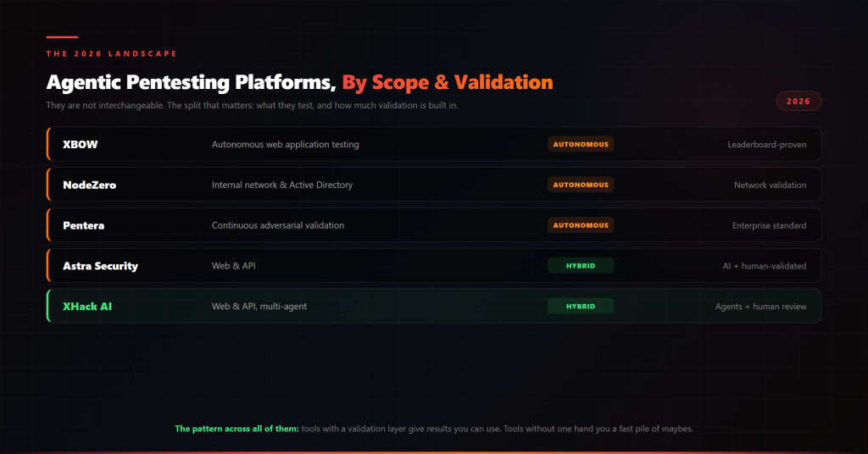Select the NodeZero platform name

[90, 185]
